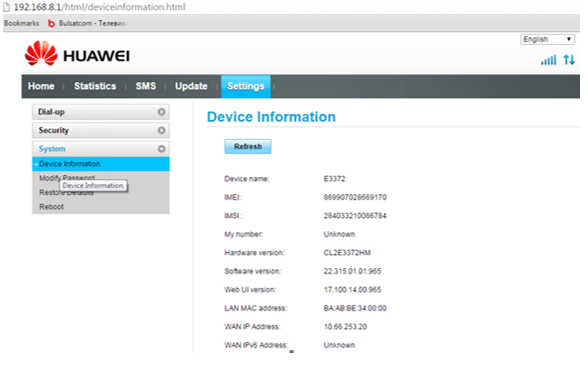Open Bulsatcom bookmark link

point(93,23)
